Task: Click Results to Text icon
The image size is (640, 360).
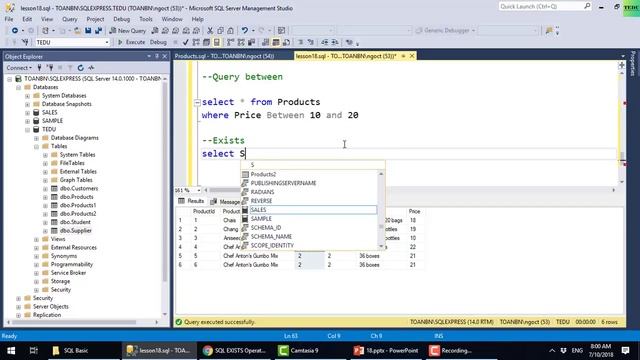Action: (266, 42)
